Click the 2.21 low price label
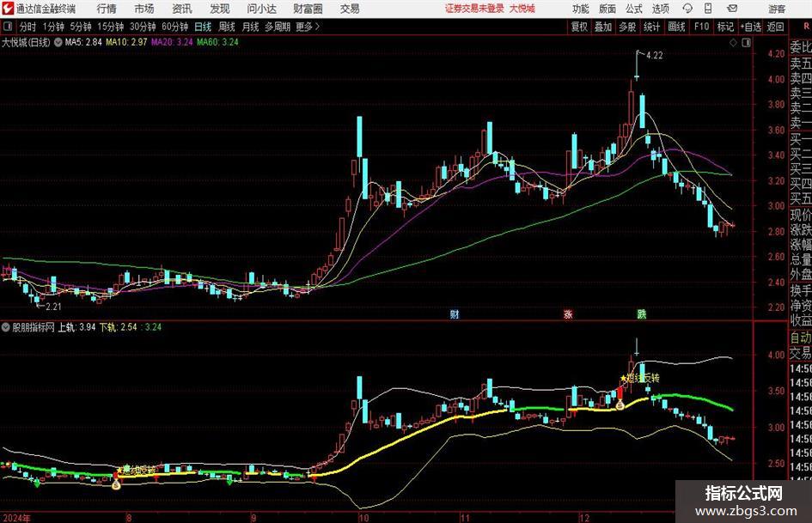 (53, 307)
